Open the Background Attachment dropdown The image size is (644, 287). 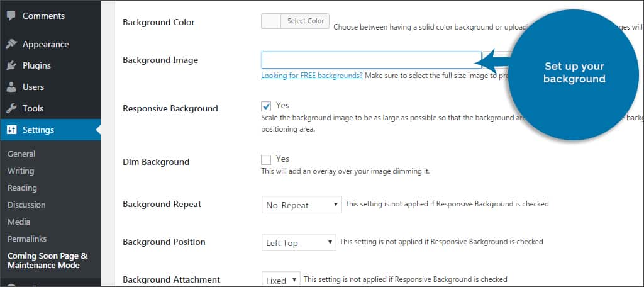tap(281, 281)
